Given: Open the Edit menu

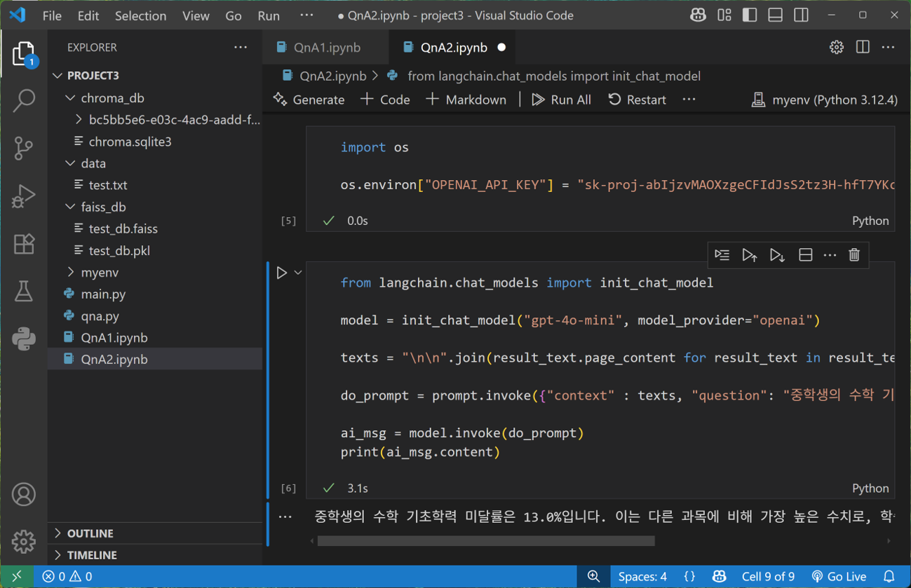Looking at the screenshot, I should [88, 15].
